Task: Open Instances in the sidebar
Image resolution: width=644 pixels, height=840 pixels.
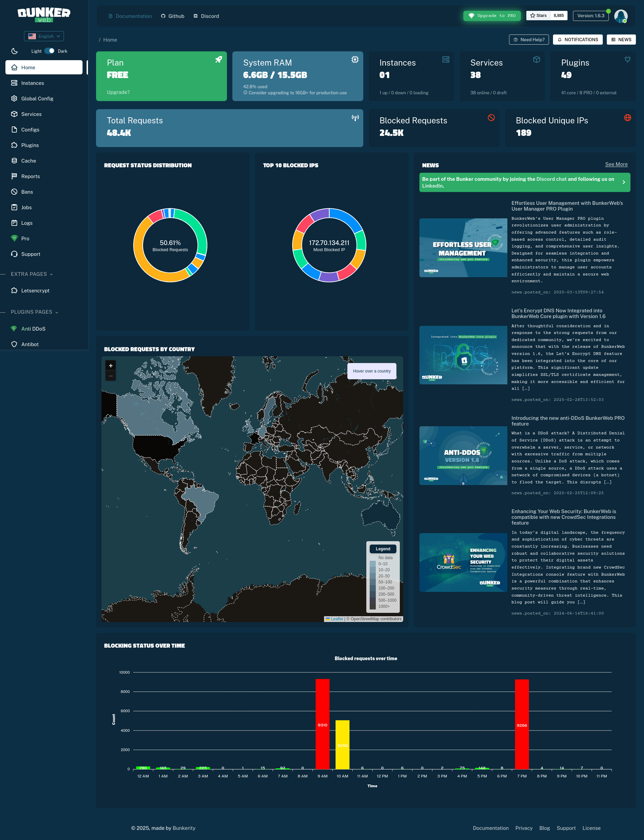Action: pyautogui.click(x=44, y=83)
